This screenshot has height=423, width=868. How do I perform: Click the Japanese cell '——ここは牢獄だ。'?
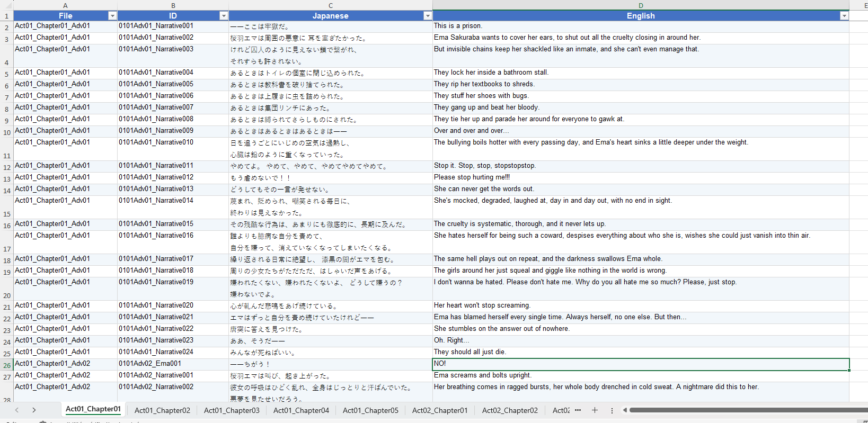[331, 26]
